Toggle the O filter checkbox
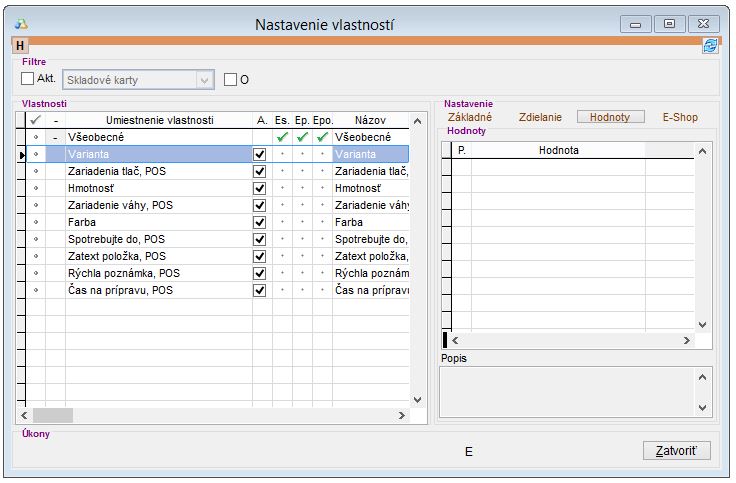The image size is (736, 483). pyautogui.click(x=231, y=80)
